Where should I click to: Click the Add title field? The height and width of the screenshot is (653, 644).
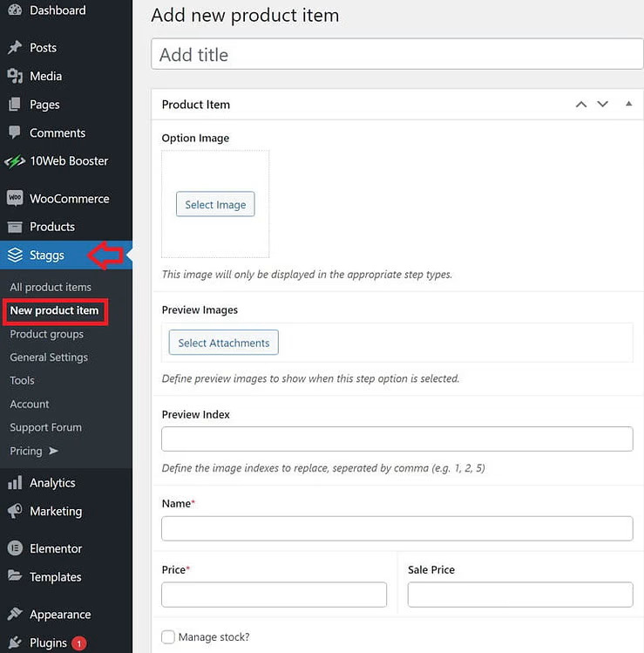point(397,54)
